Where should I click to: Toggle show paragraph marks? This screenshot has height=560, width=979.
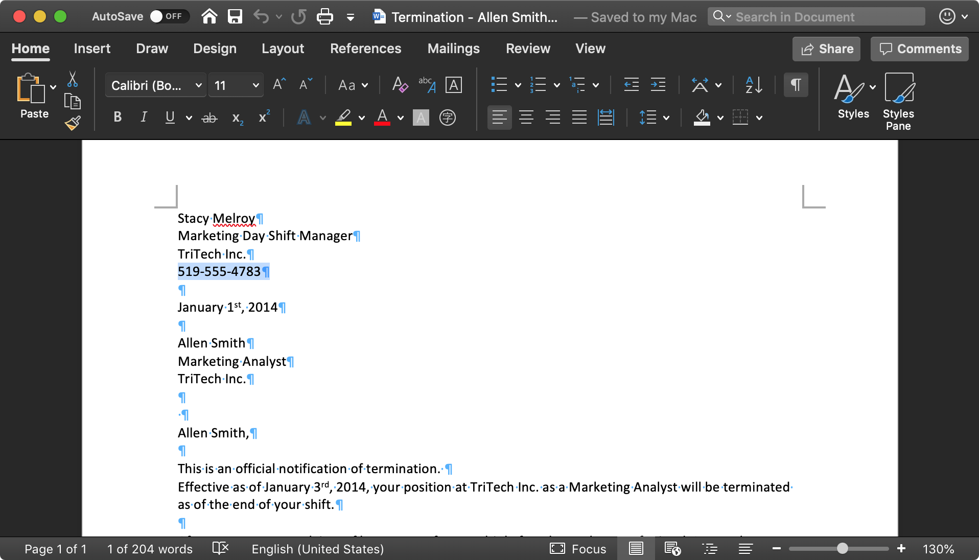[x=796, y=85]
